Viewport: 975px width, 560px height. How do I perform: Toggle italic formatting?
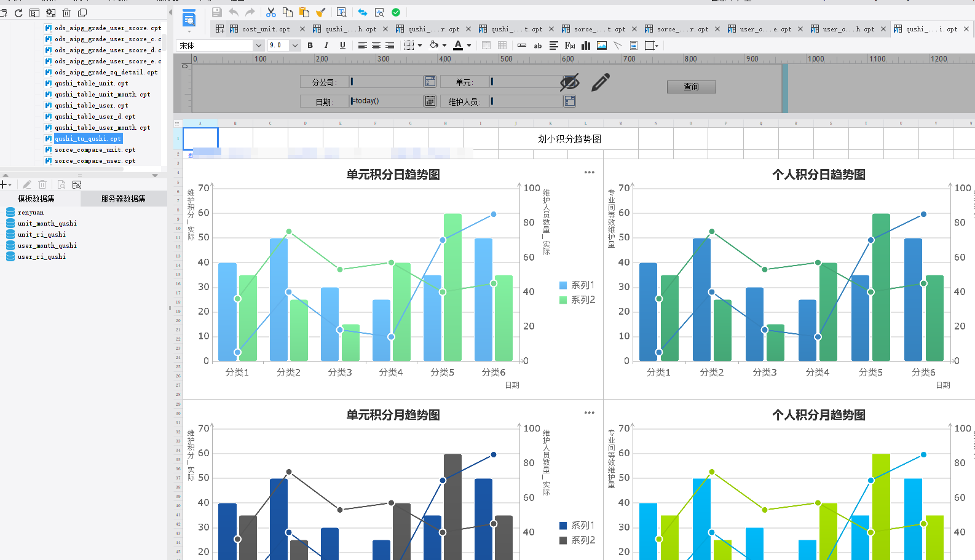pyautogui.click(x=326, y=45)
